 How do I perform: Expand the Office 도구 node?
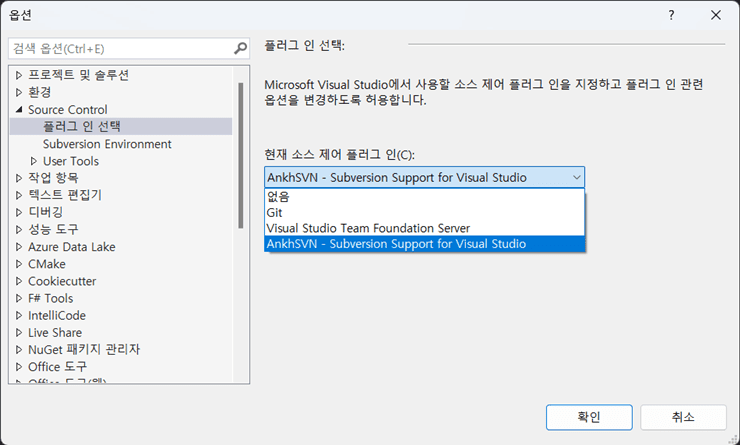pos(19,367)
